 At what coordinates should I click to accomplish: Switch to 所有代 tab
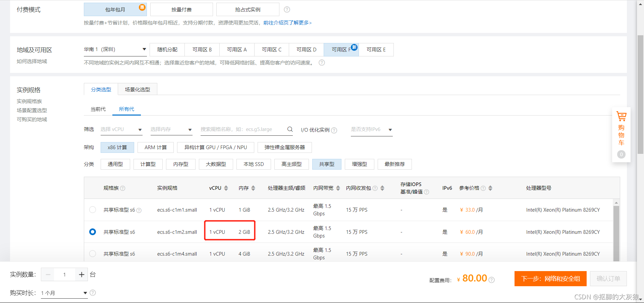click(126, 109)
